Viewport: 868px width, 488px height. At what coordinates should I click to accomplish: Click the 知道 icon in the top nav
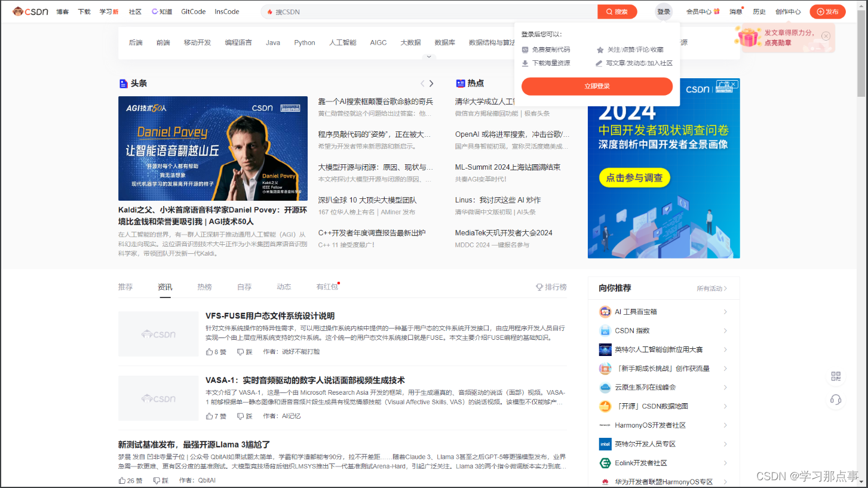click(x=155, y=11)
